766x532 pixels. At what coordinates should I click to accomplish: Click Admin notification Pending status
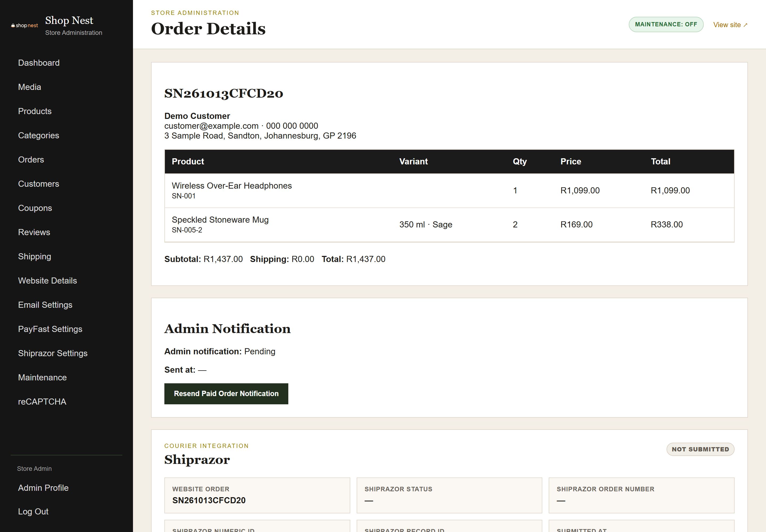coord(260,352)
